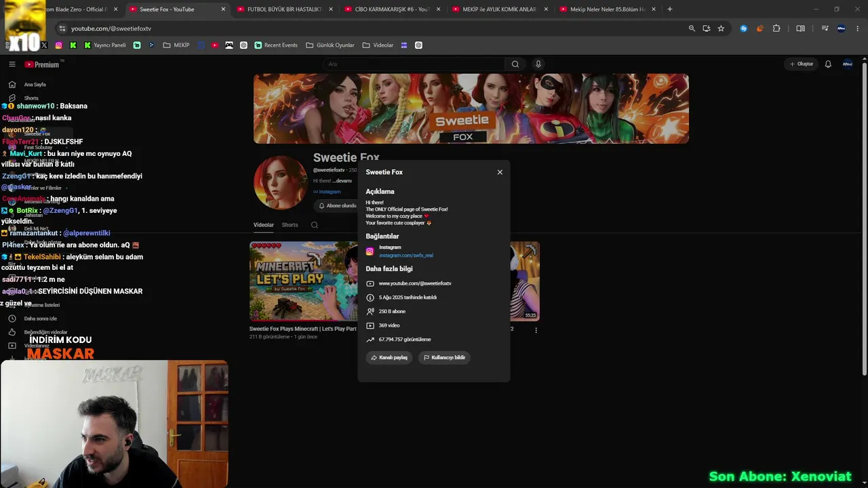Open the Minecraft Let's Play video thumbnail
This screenshot has height=488, width=868.
(304, 281)
